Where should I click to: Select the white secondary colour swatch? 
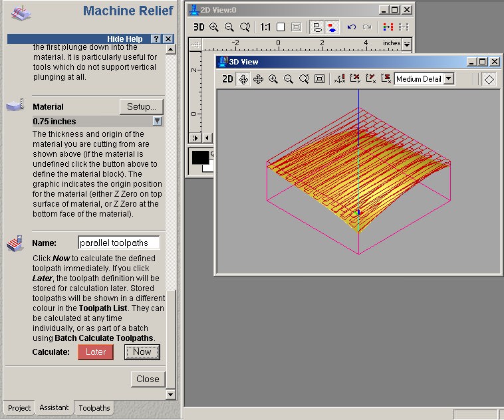(208, 168)
